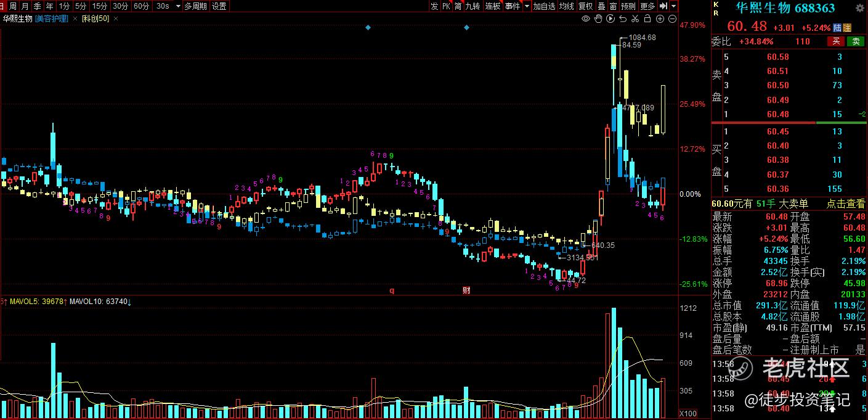Open 设置 settings in period bar

219,6
